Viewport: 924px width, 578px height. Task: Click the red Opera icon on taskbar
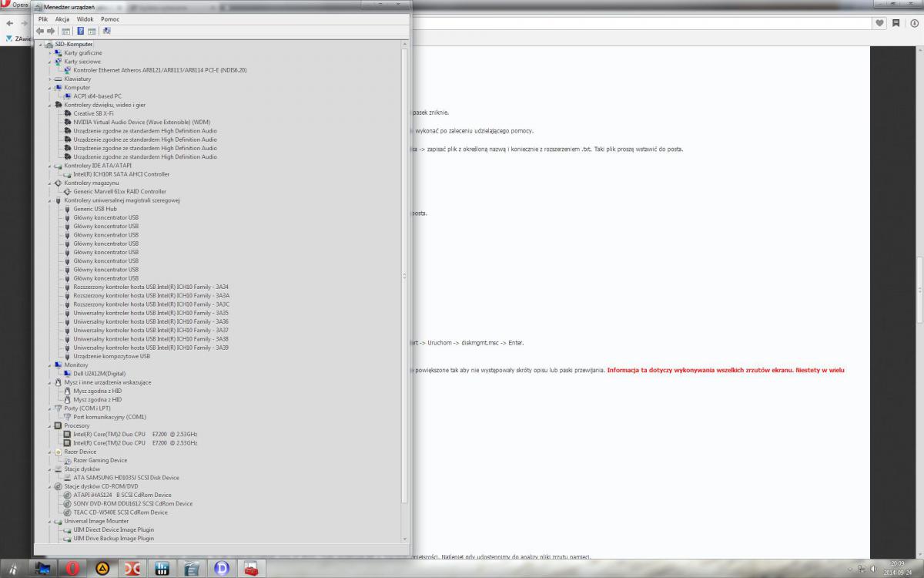click(x=73, y=569)
